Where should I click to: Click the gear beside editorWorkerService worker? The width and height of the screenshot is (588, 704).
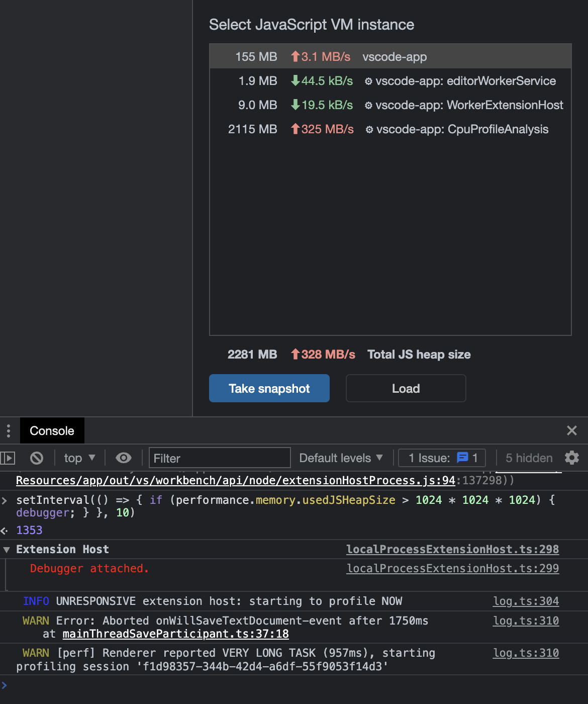369,81
